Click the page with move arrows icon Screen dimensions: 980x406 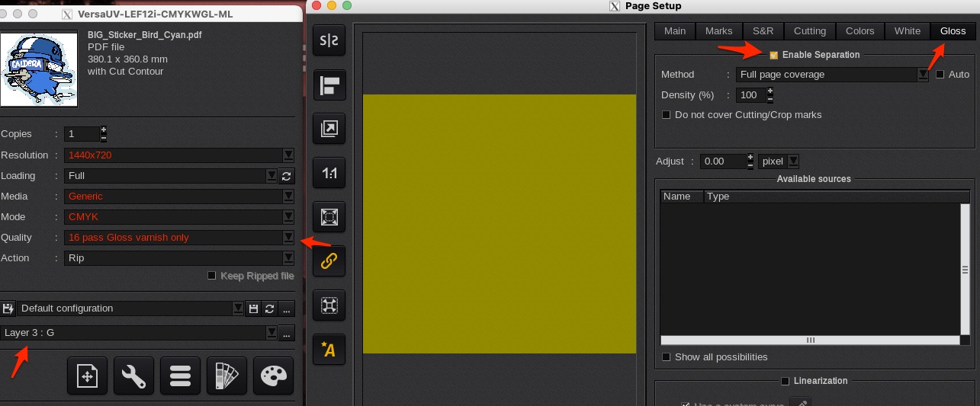tap(87, 376)
